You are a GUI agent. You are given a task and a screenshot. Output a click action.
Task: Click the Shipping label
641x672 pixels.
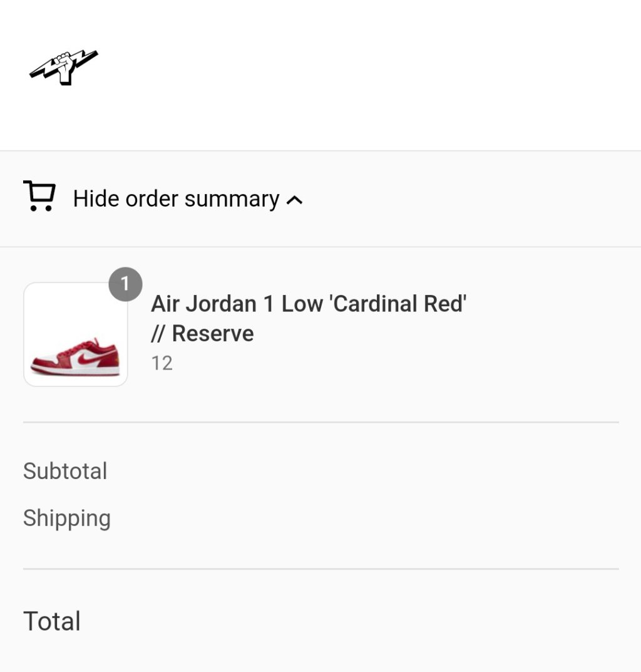click(x=67, y=518)
